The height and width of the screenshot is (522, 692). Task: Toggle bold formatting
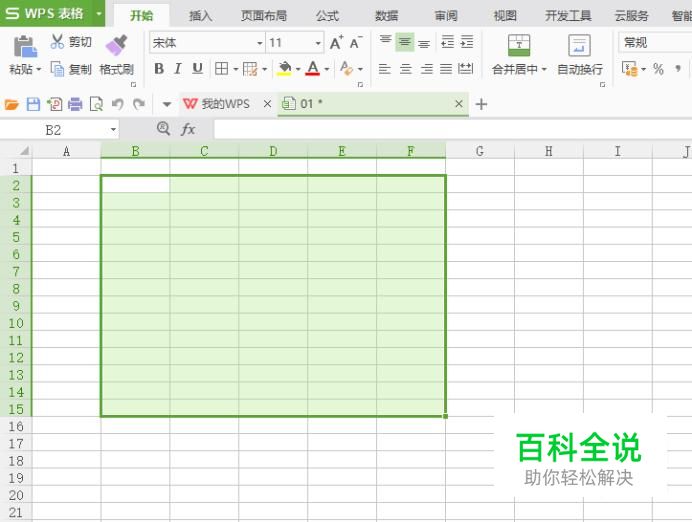click(159, 68)
